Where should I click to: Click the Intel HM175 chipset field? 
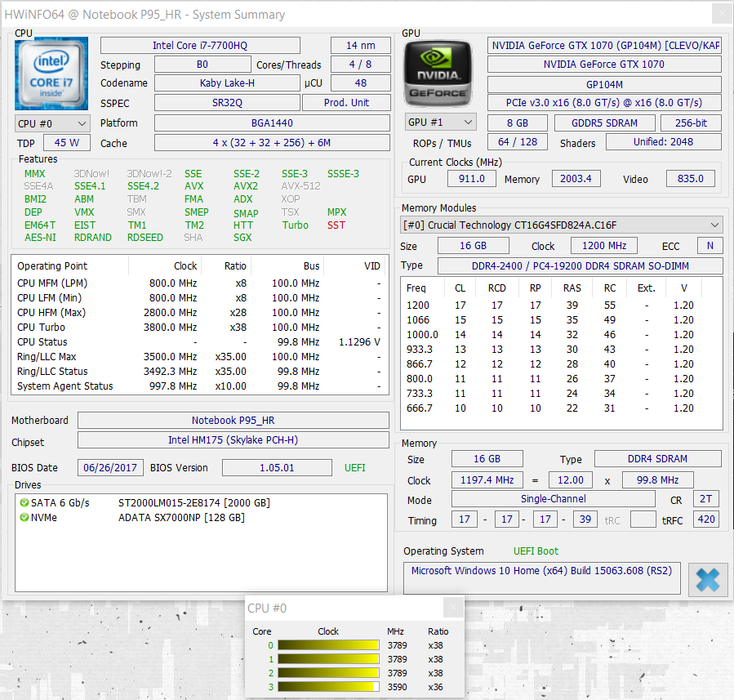click(x=234, y=440)
